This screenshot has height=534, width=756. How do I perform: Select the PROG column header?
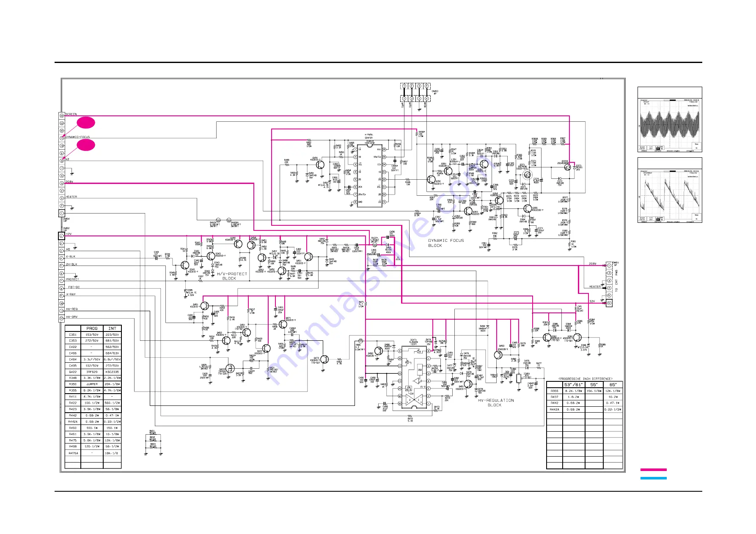click(x=92, y=328)
